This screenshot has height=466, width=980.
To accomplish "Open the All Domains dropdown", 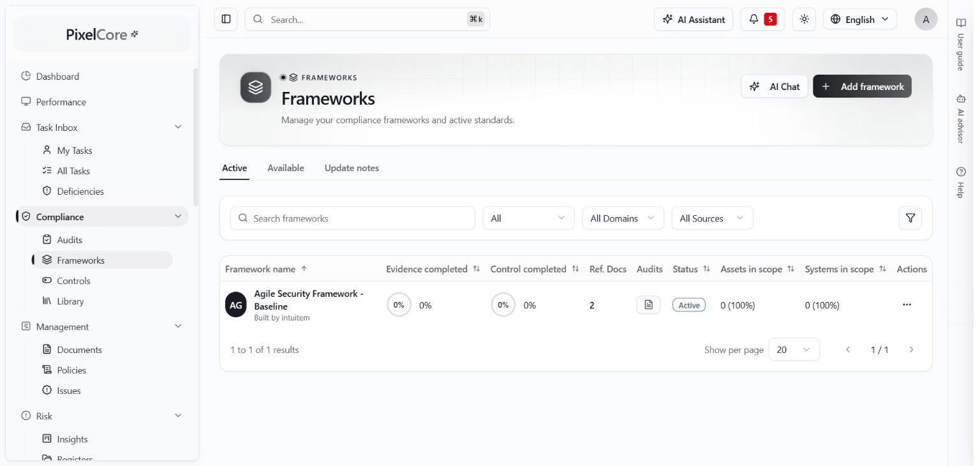I will [623, 218].
